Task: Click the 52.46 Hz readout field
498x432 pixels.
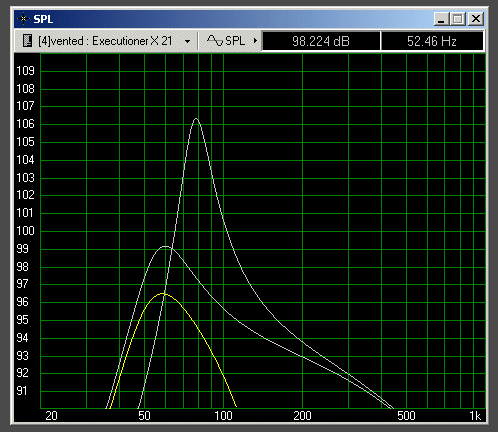Action: 432,41
